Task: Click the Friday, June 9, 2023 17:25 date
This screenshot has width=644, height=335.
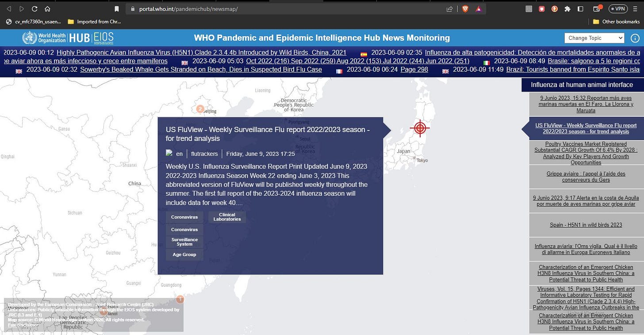Action: pos(261,154)
